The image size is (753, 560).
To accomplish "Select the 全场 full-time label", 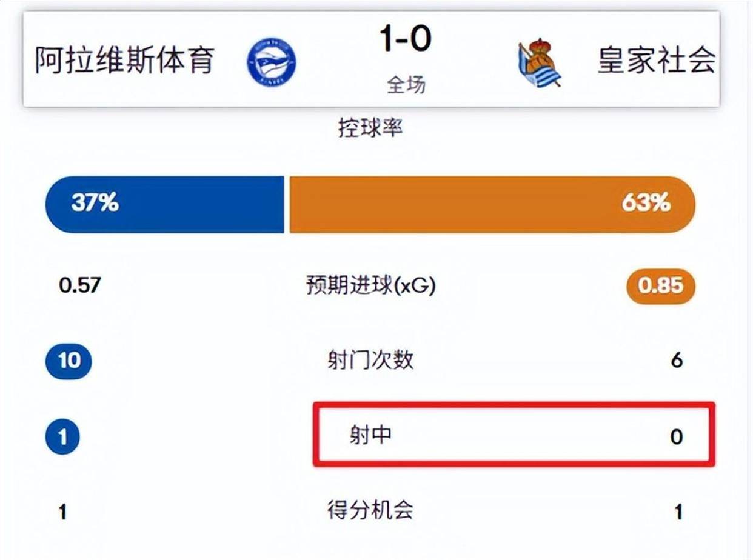I will coord(406,85).
